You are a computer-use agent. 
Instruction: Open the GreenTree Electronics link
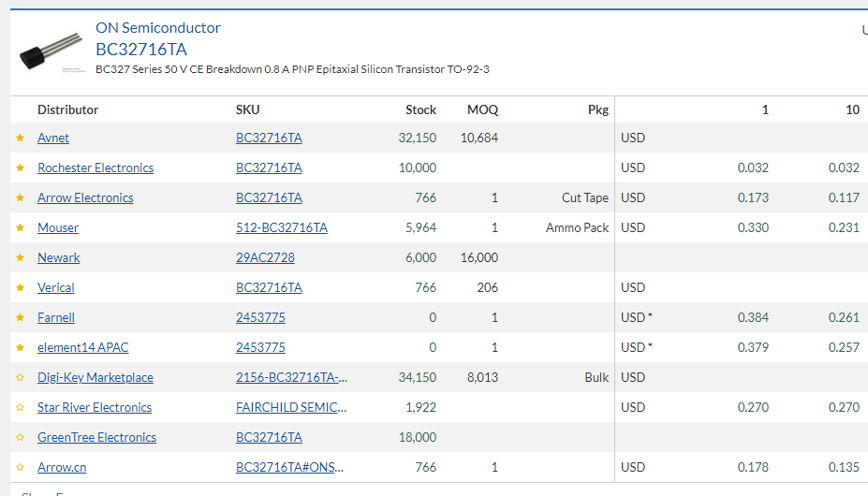96,437
